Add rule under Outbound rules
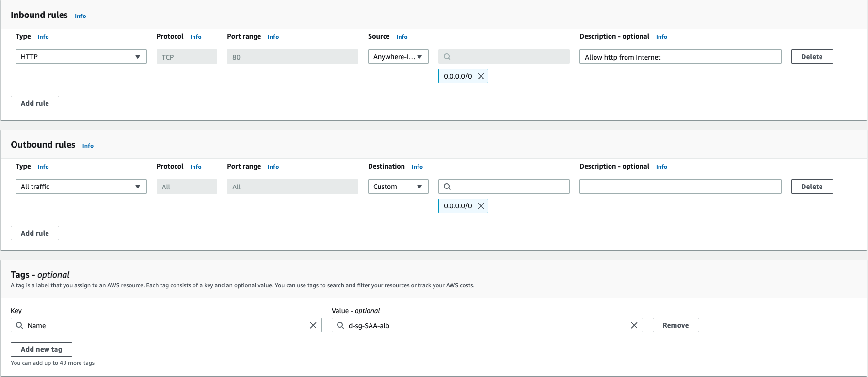The image size is (868, 377). coord(35,233)
